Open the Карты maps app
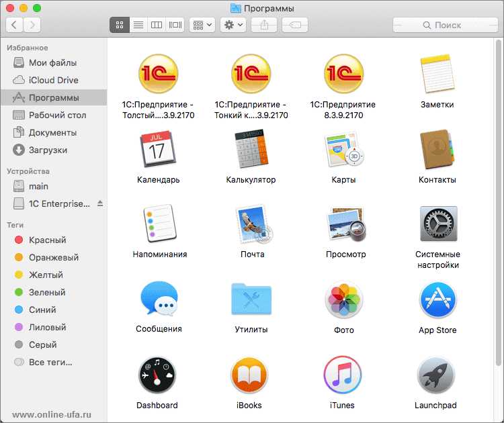The image size is (504, 423). click(x=343, y=148)
